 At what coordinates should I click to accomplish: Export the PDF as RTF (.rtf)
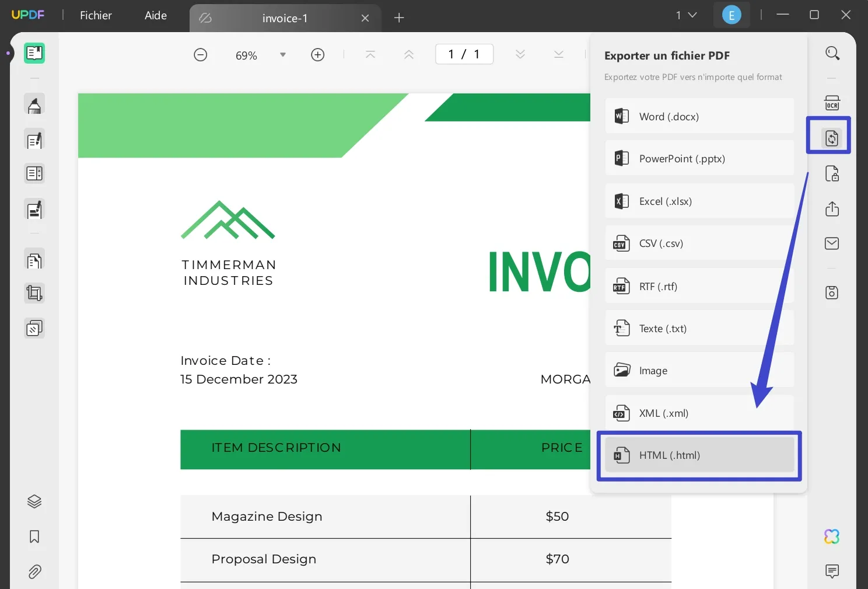pyautogui.click(x=699, y=286)
